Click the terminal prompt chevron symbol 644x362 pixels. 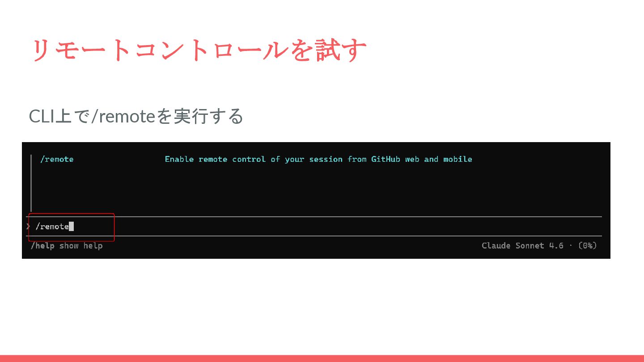[x=28, y=226]
